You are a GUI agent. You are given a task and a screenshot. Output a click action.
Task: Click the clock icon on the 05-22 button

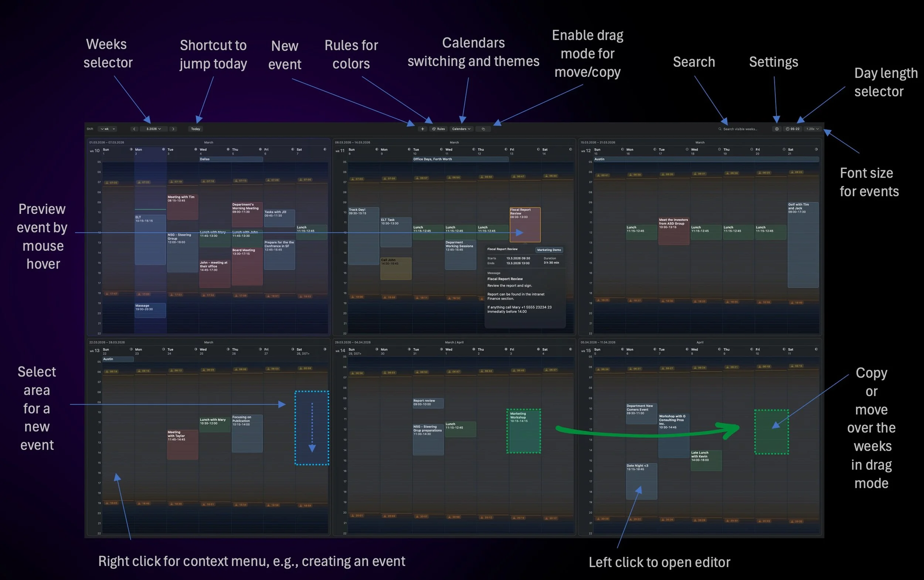click(787, 129)
